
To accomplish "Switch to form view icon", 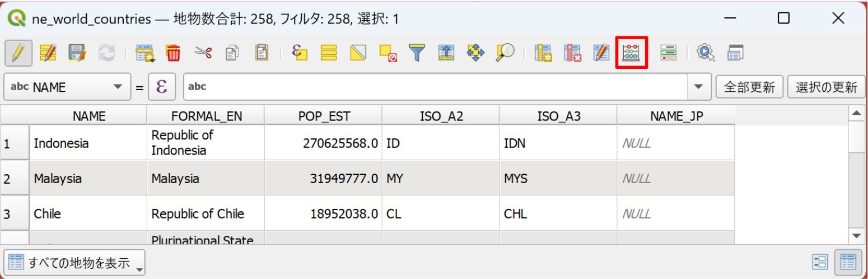I will coord(820,262).
